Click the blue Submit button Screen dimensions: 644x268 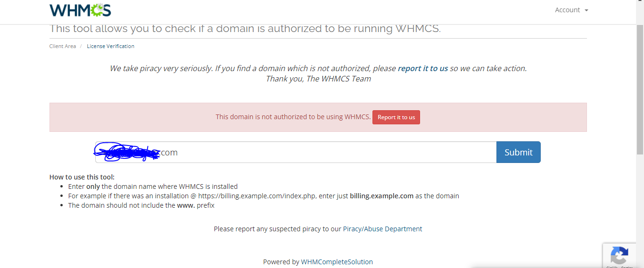pos(519,152)
